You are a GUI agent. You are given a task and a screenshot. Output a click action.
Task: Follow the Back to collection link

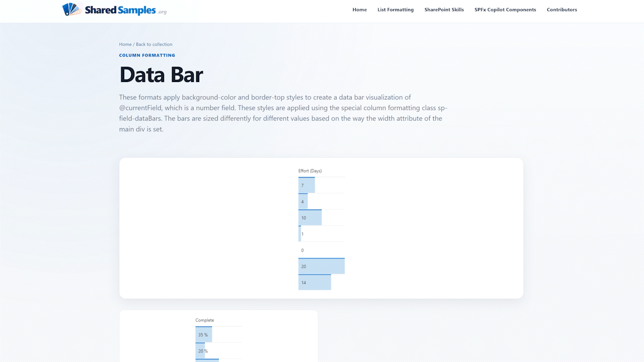pyautogui.click(x=154, y=44)
